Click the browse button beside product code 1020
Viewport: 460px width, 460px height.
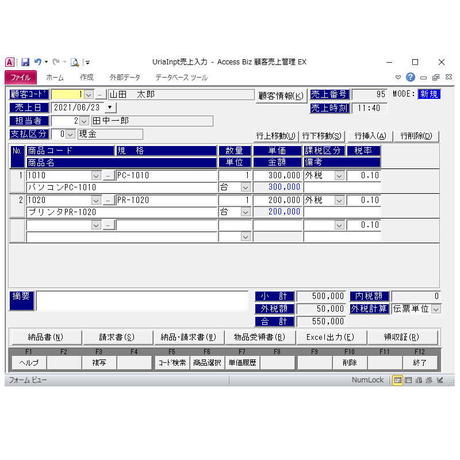pos(108,200)
